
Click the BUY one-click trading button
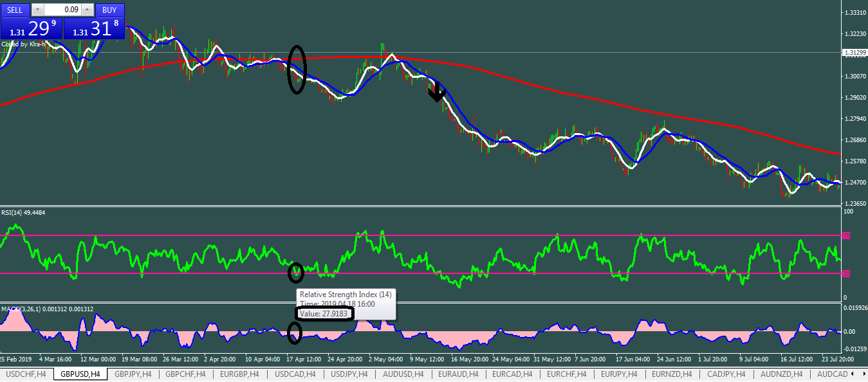(109, 10)
